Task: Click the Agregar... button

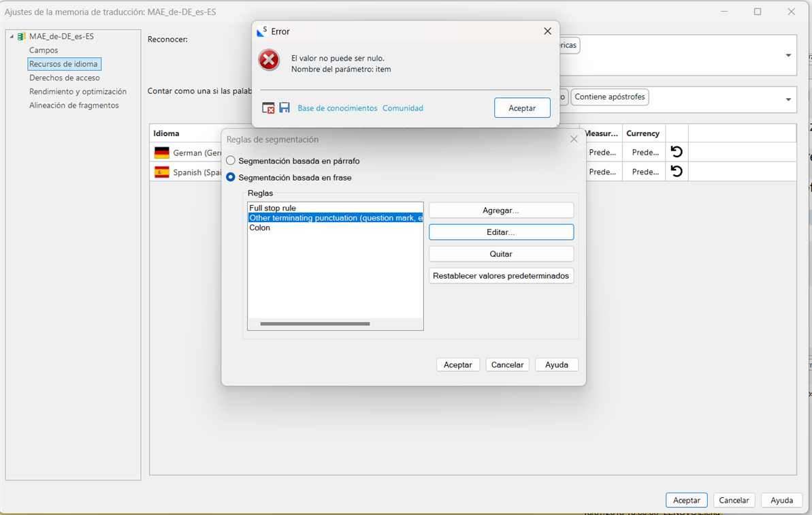Action: click(501, 210)
